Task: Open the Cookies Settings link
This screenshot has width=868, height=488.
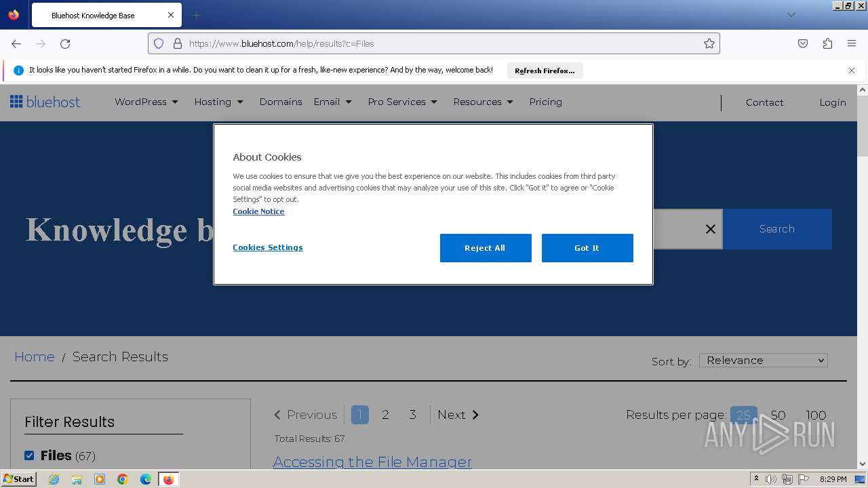Action: point(268,247)
